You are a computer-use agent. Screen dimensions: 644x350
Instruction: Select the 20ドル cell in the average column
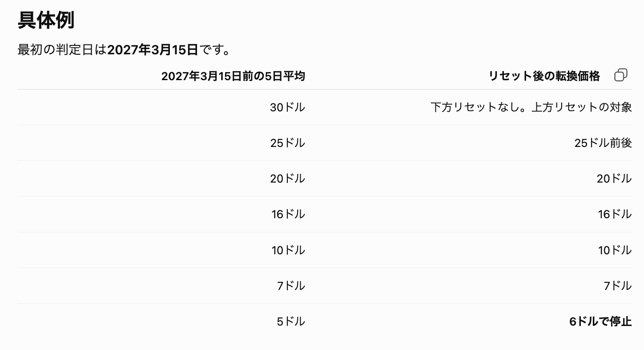click(x=287, y=179)
